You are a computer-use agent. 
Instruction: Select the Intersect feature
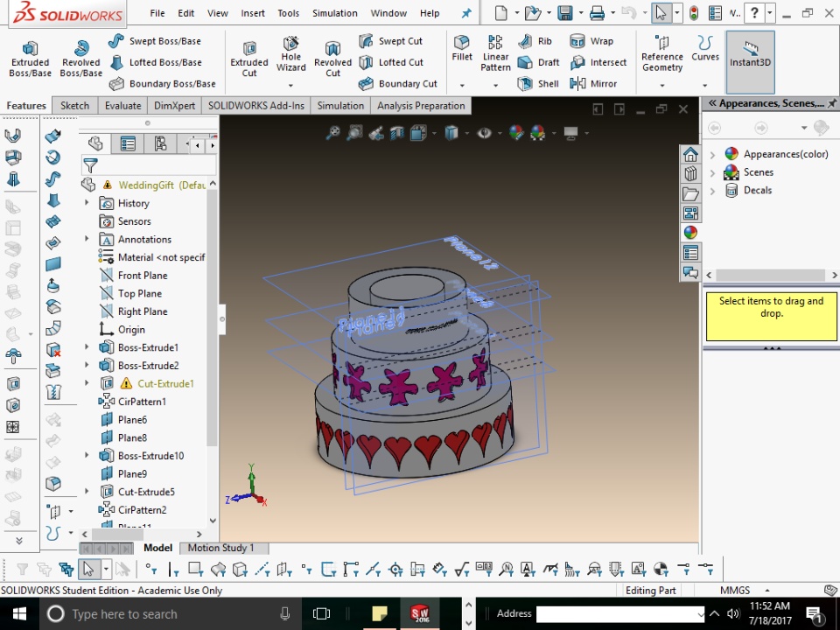coord(598,63)
